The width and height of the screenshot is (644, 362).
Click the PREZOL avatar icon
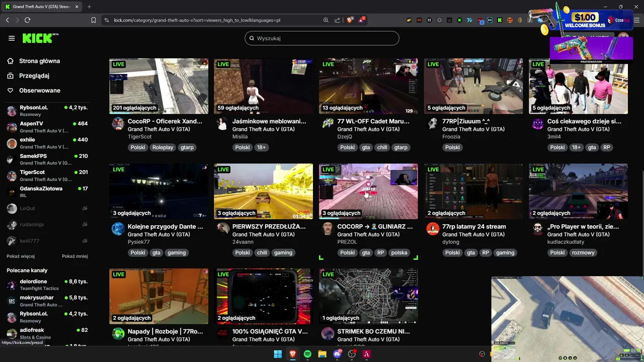coord(328,229)
